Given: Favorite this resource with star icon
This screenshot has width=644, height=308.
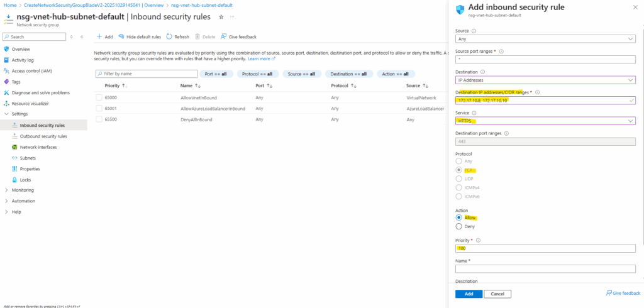Looking at the screenshot, I should [x=221, y=16].
